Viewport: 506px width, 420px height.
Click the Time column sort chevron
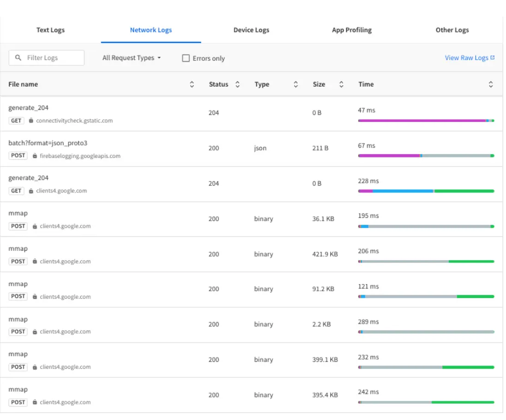pos(490,84)
